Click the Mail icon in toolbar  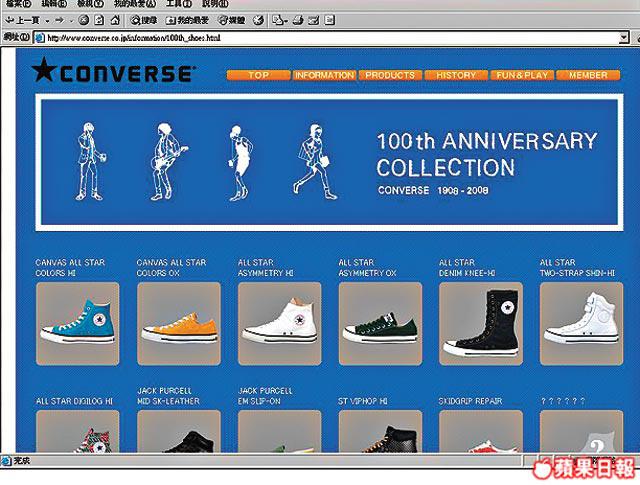click(x=280, y=20)
